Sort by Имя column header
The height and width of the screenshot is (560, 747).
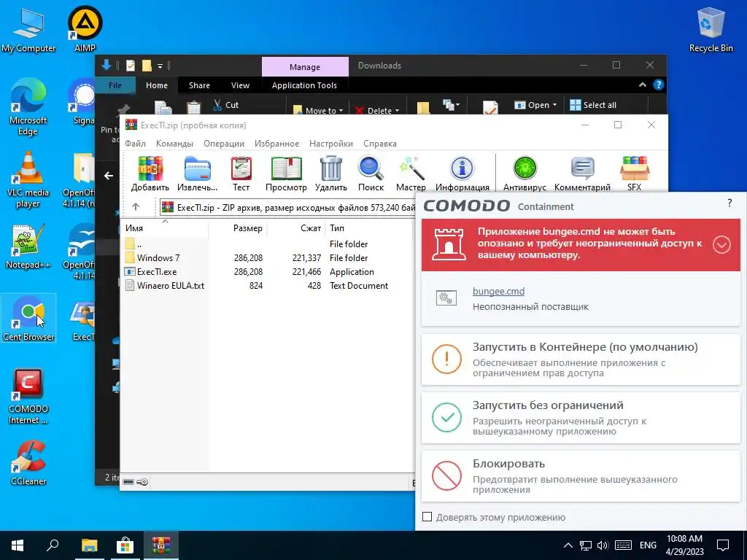click(163, 228)
